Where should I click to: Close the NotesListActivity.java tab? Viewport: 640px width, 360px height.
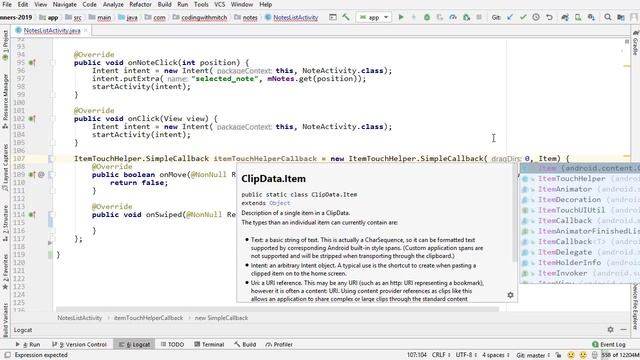(x=86, y=31)
